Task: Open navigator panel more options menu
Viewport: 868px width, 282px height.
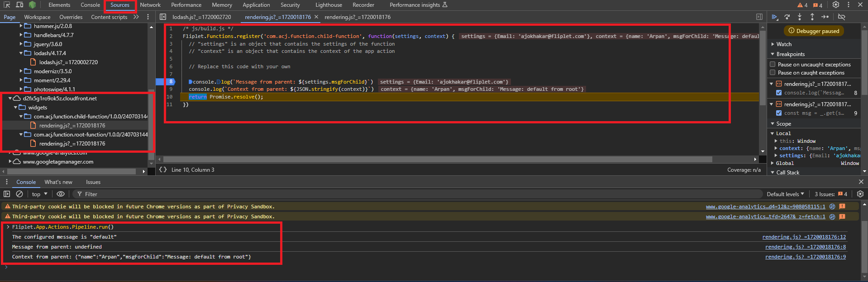Action: pyautogui.click(x=148, y=17)
